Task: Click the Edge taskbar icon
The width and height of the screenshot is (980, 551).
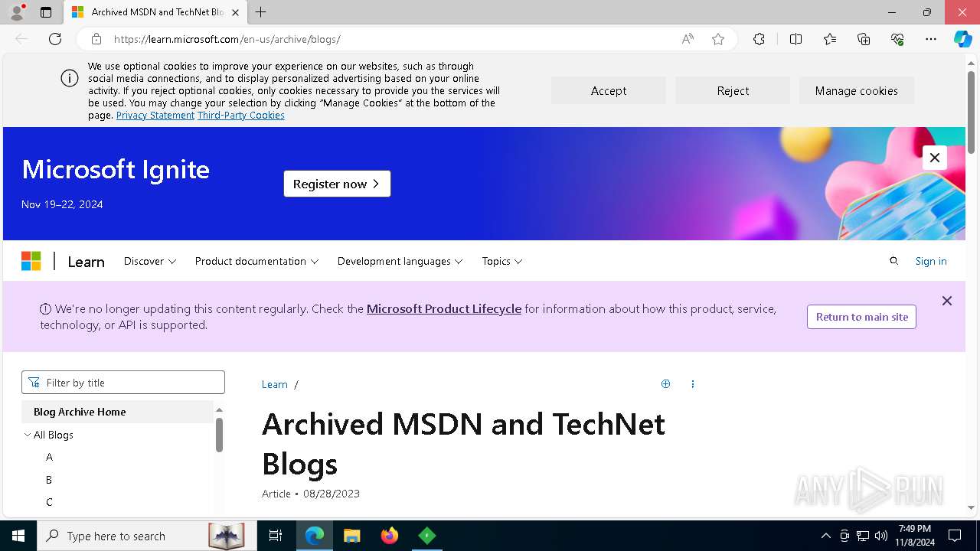Action: 315,536
